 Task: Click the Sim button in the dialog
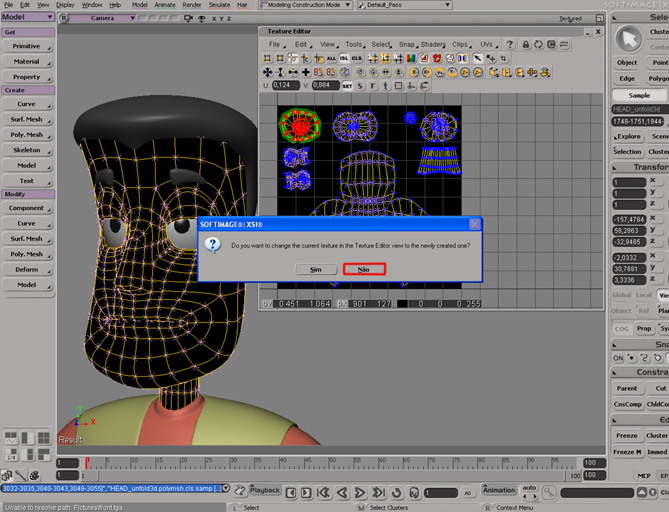316,269
